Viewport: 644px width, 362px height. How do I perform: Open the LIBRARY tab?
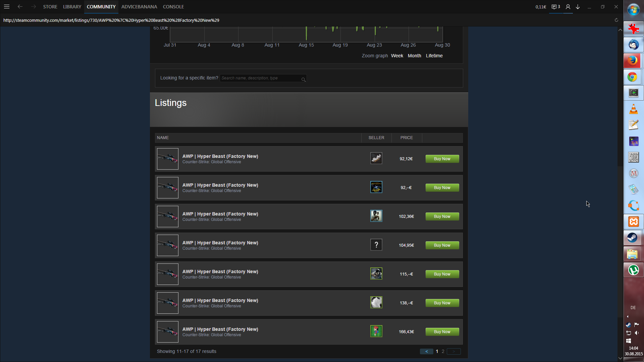72,7
